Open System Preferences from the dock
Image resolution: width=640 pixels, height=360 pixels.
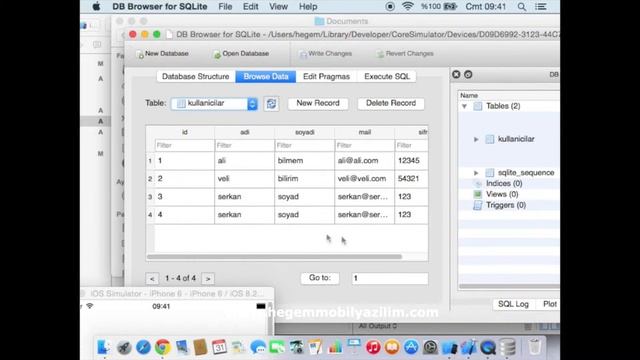430,347
